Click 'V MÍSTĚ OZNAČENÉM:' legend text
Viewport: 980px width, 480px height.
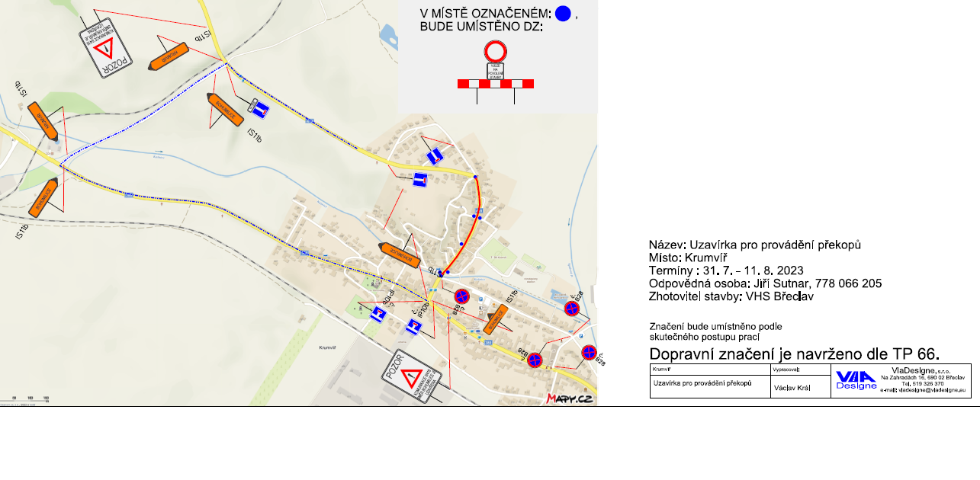pyautogui.click(x=485, y=13)
